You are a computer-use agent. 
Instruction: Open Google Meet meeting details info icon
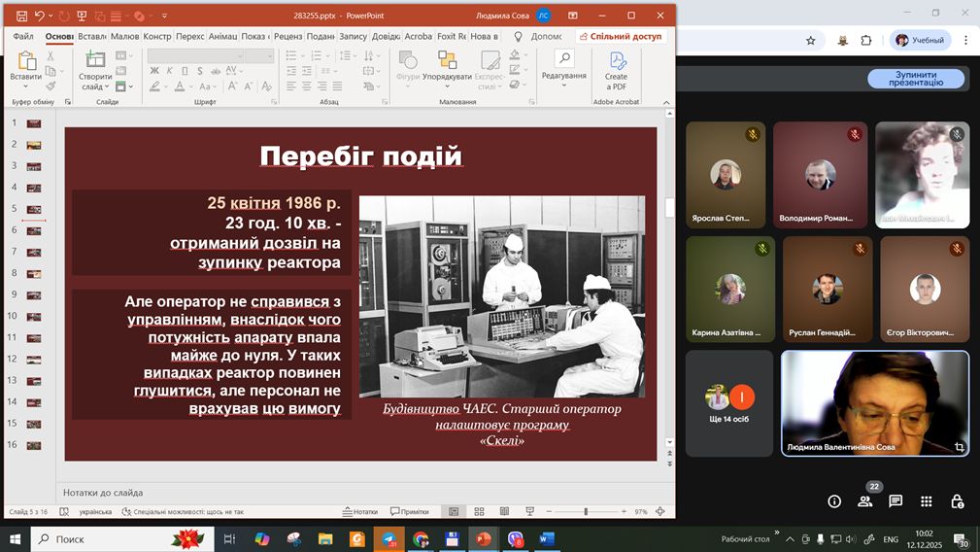pos(834,501)
